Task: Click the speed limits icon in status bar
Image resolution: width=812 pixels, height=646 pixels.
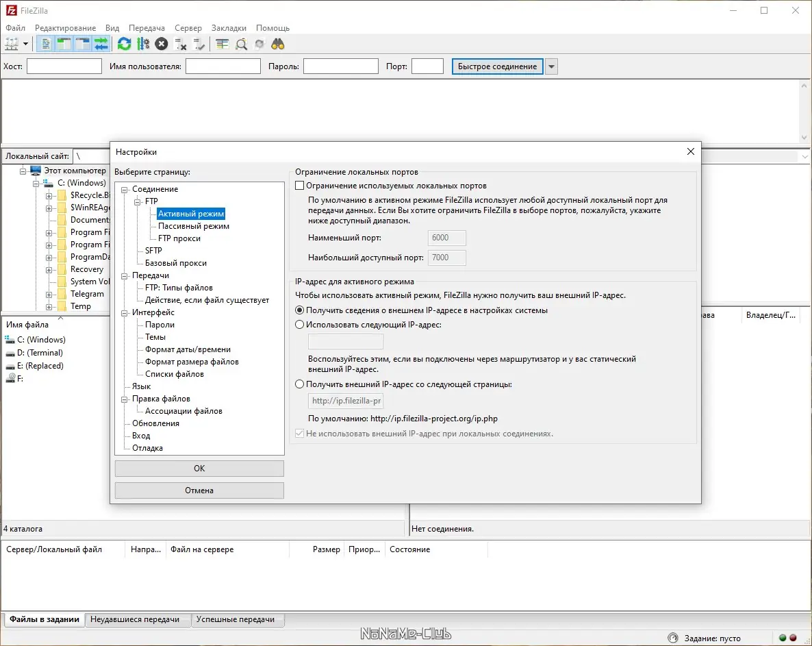Action: 673,638
